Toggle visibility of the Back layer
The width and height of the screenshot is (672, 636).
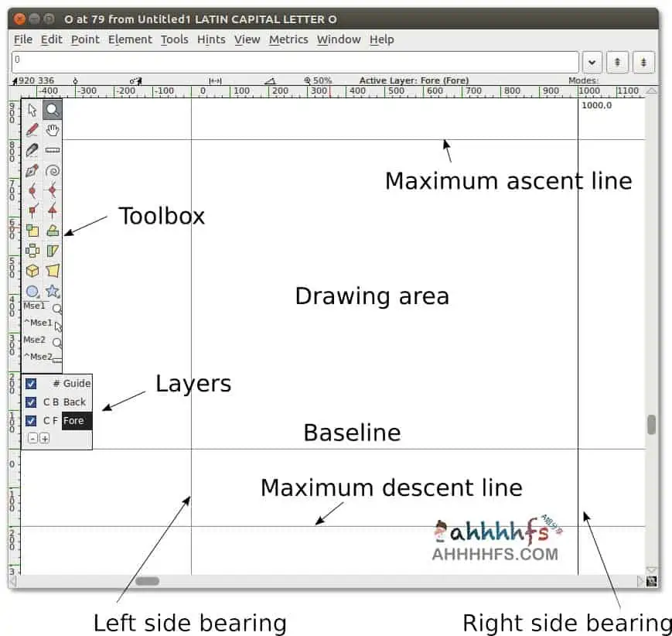[x=31, y=402]
